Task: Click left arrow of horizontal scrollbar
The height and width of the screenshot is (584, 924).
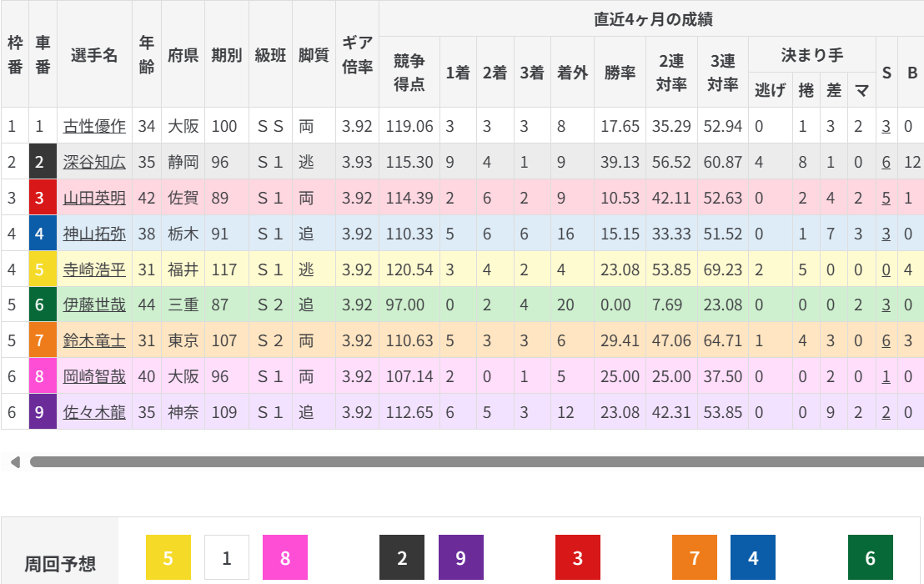Action: click(x=14, y=461)
